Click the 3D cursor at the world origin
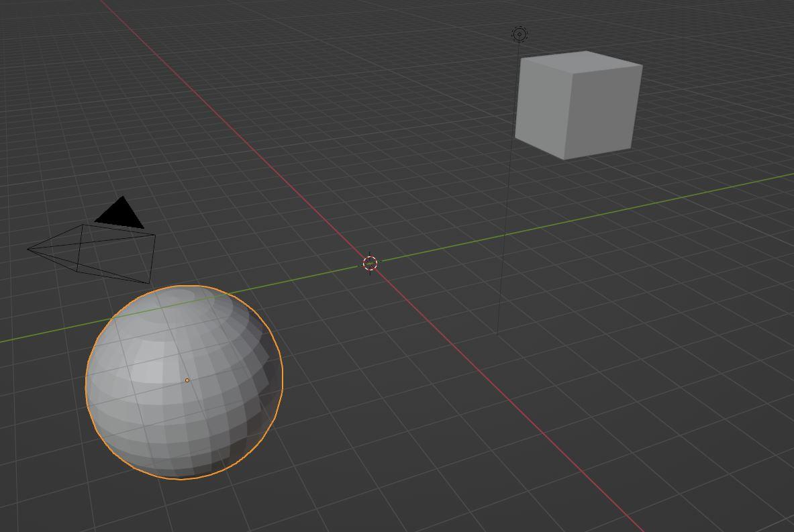This screenshot has width=794, height=532. (x=370, y=263)
